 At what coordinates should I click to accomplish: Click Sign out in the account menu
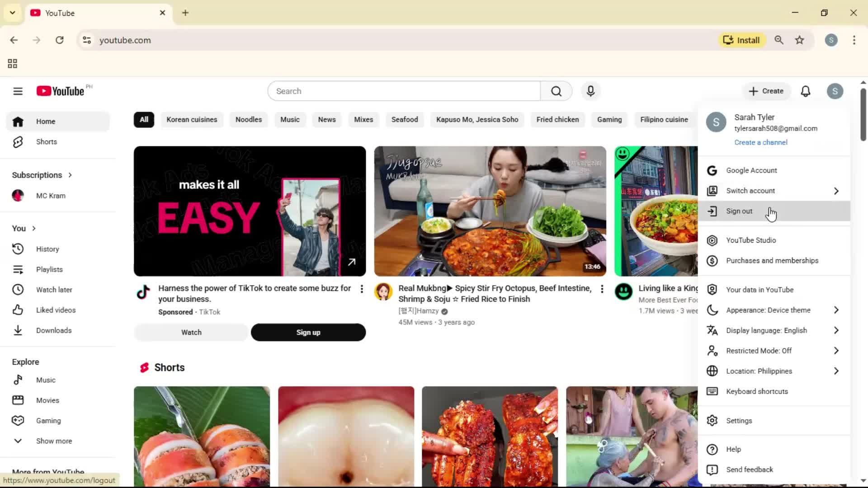point(739,211)
